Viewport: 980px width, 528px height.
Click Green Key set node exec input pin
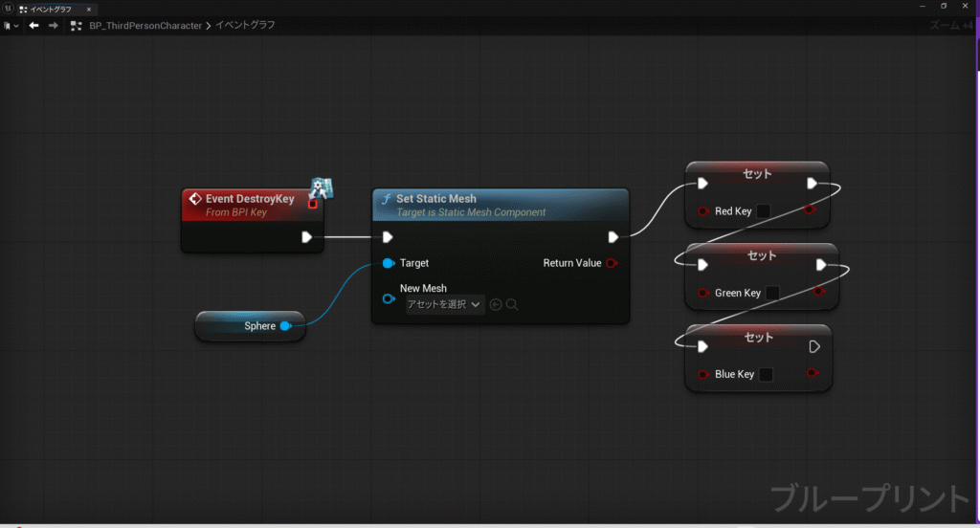(702, 265)
